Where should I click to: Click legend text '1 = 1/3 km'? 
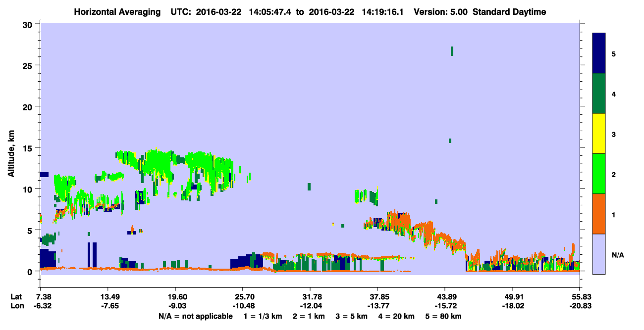(262, 316)
